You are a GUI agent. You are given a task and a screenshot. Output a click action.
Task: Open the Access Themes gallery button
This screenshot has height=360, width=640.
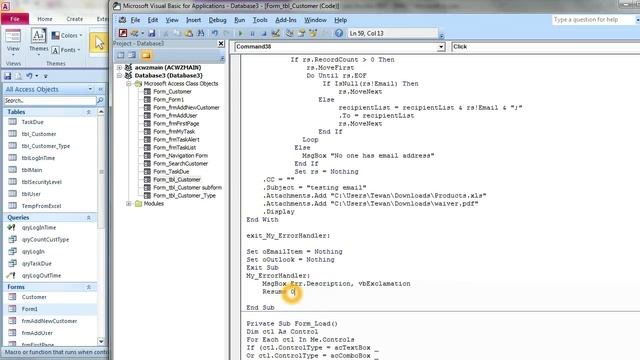tap(39, 42)
